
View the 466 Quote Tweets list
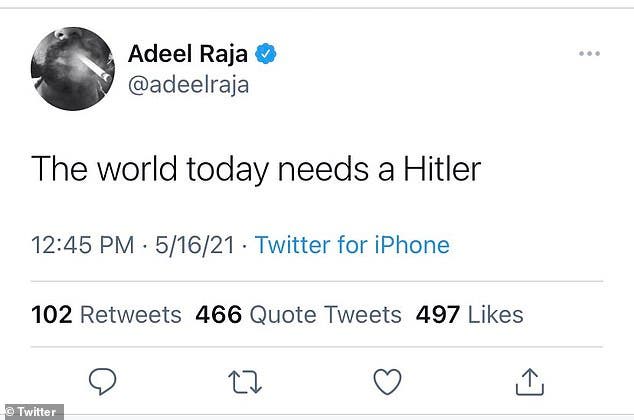298,314
